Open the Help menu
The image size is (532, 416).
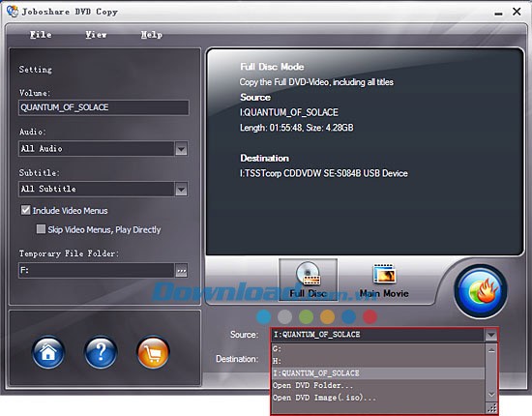pos(151,34)
